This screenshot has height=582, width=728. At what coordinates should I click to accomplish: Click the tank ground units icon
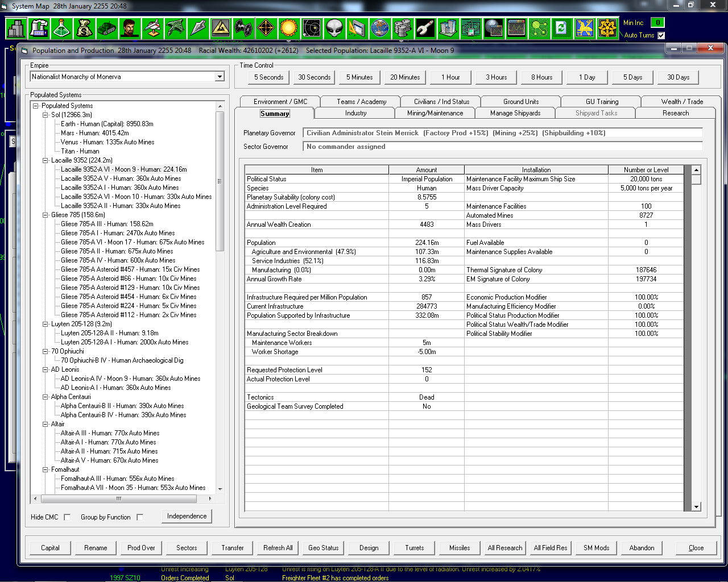pyautogui.click(x=107, y=28)
